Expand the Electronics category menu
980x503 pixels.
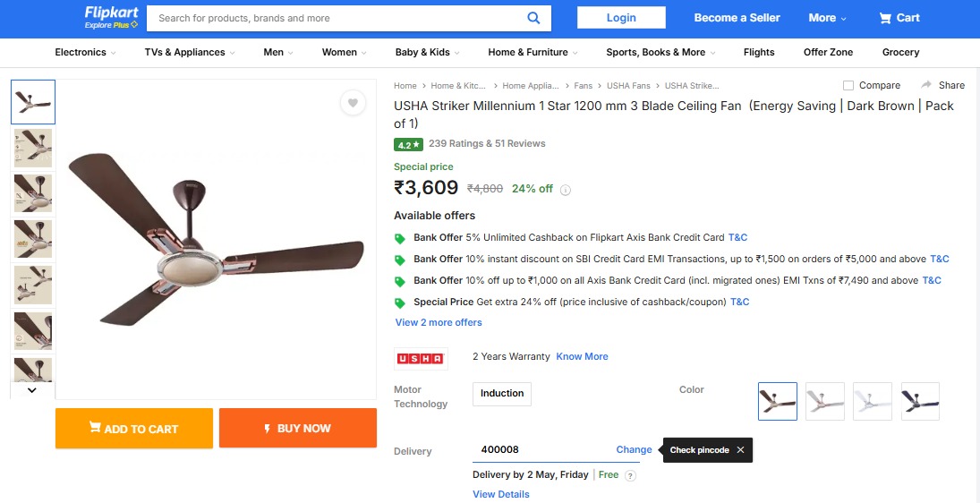coord(85,52)
